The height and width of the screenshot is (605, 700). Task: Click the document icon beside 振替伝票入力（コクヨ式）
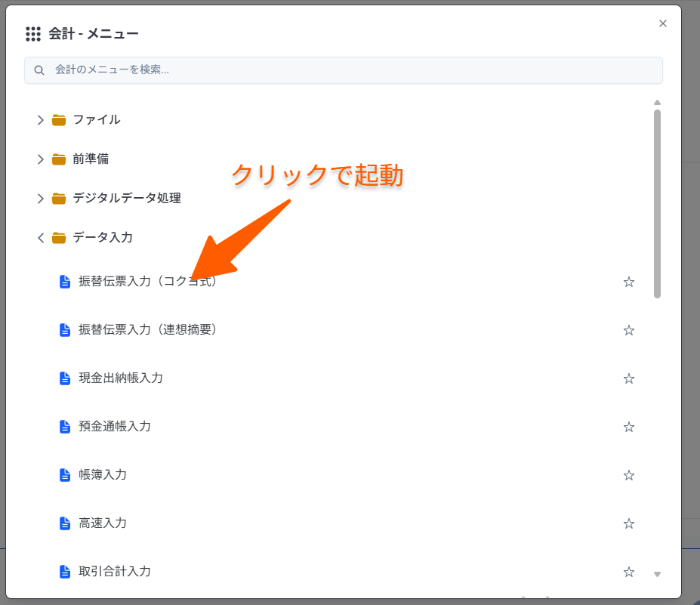click(x=63, y=281)
